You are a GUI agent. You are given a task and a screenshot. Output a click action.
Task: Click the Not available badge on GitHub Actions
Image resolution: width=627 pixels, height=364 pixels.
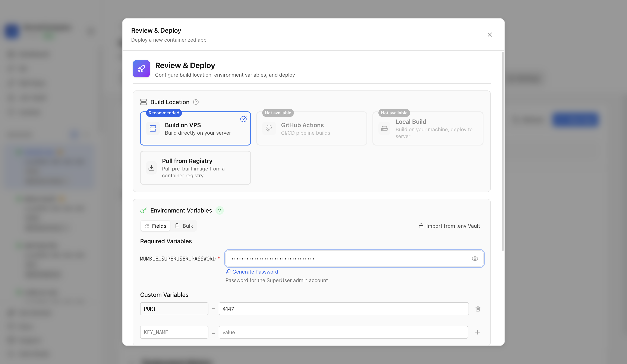pyautogui.click(x=278, y=113)
